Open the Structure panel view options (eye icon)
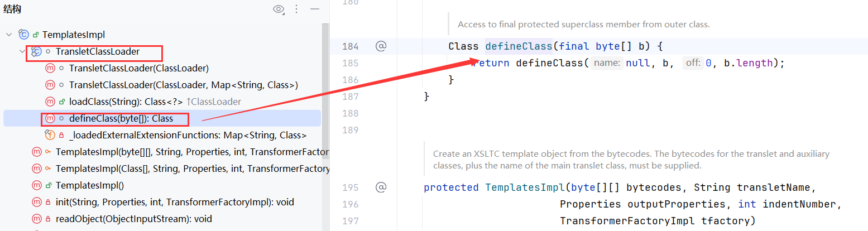Image resolution: width=868 pixels, height=231 pixels. click(x=279, y=9)
